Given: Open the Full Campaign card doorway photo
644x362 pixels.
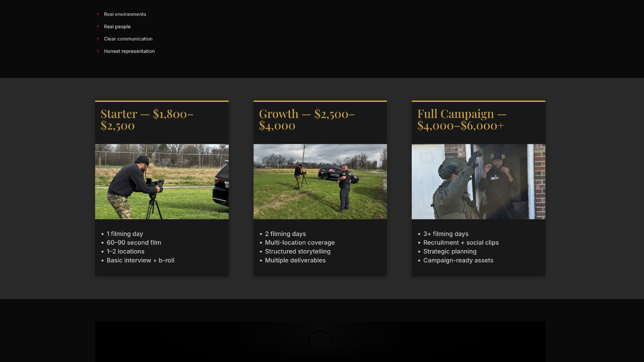Looking at the screenshot, I should pyautogui.click(x=479, y=181).
